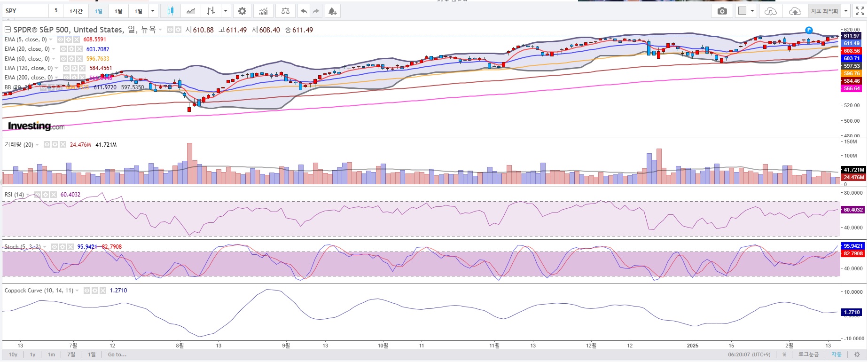Screen dimensions: 868x362
Task: Remove the EMA (120, close, 0) indicator
Action: (82, 68)
